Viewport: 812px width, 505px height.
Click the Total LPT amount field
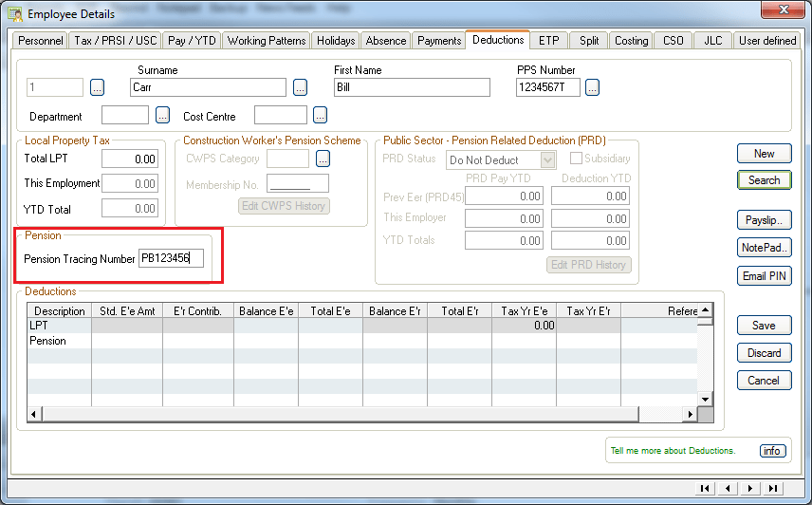click(x=130, y=159)
